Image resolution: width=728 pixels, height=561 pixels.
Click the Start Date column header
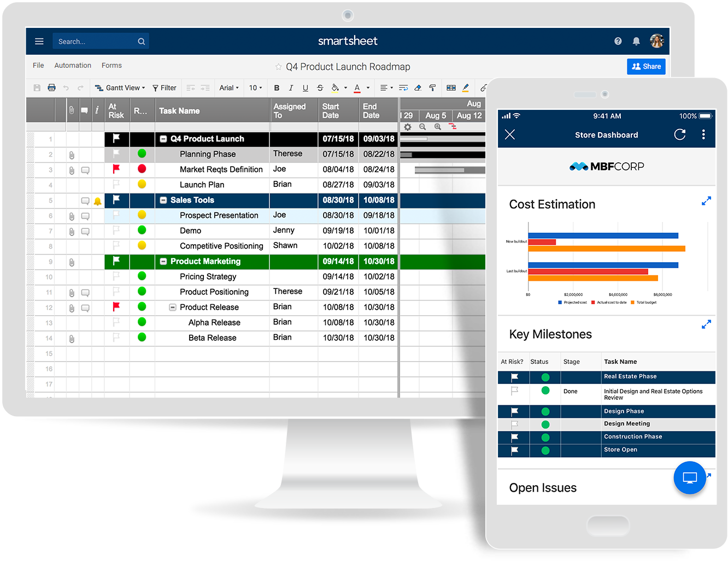pyautogui.click(x=338, y=110)
